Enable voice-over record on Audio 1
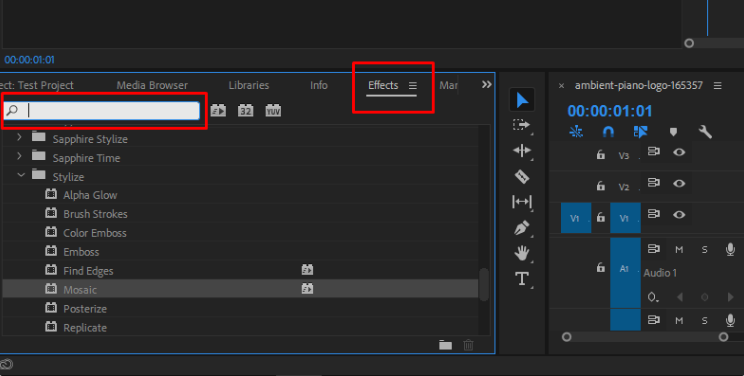 tap(730, 249)
